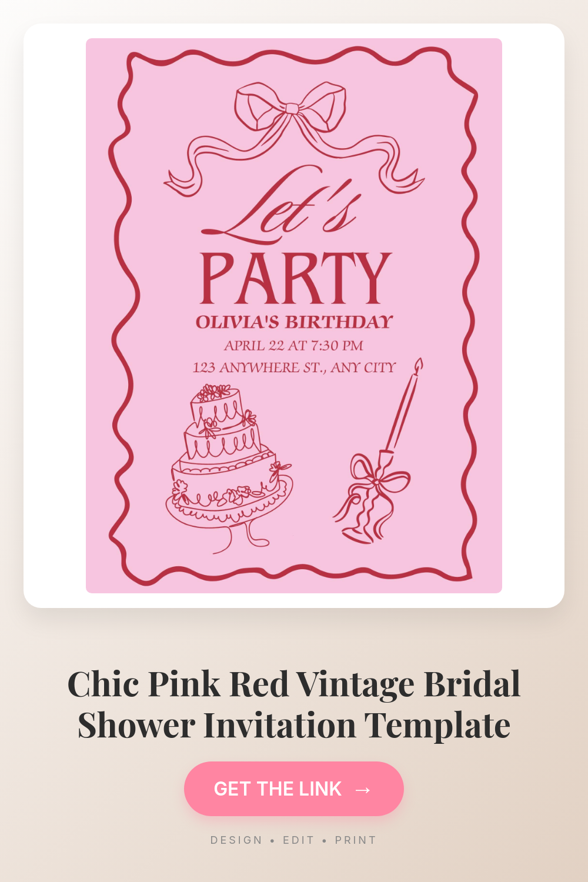Select the PARTY headline text
The height and width of the screenshot is (882, 588).
[295, 279]
